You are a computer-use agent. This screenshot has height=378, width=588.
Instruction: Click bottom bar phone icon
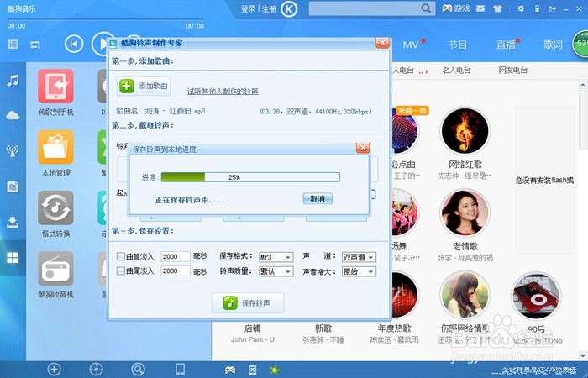point(180,370)
